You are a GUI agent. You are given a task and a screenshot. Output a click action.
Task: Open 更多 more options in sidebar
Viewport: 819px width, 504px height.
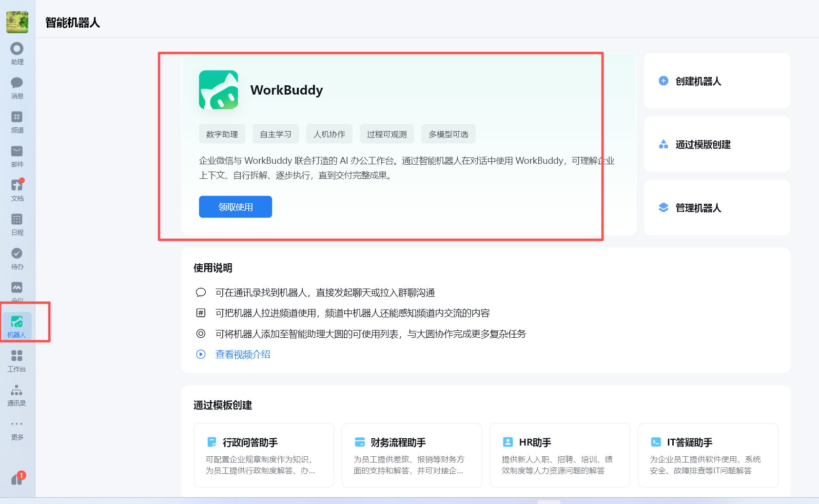point(17,430)
